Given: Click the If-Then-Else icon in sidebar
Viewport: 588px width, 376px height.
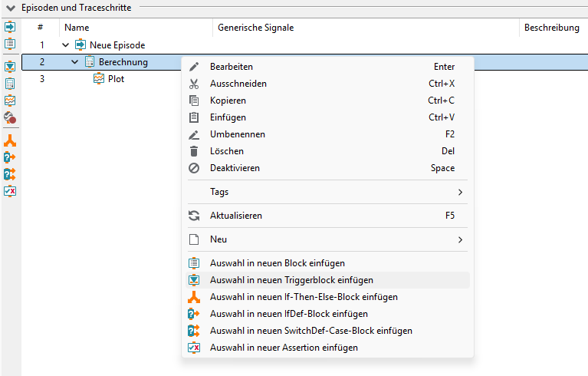Looking at the screenshot, I should click(x=10, y=140).
